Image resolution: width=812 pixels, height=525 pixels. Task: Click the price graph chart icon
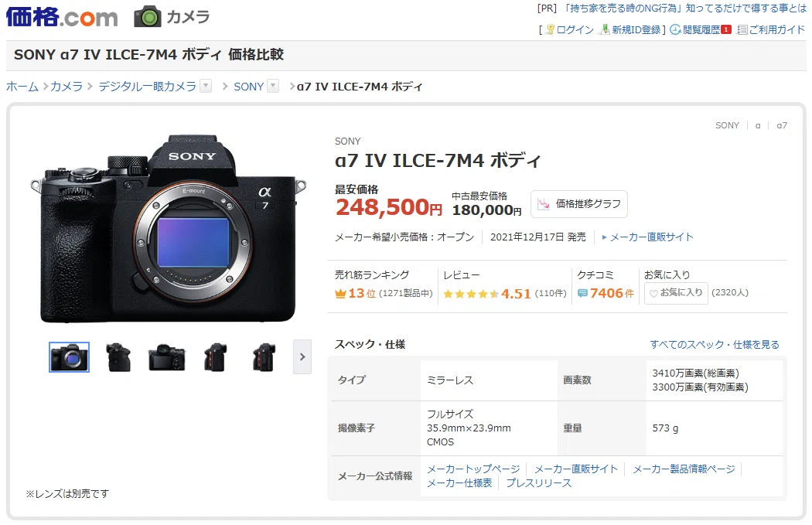point(544,204)
